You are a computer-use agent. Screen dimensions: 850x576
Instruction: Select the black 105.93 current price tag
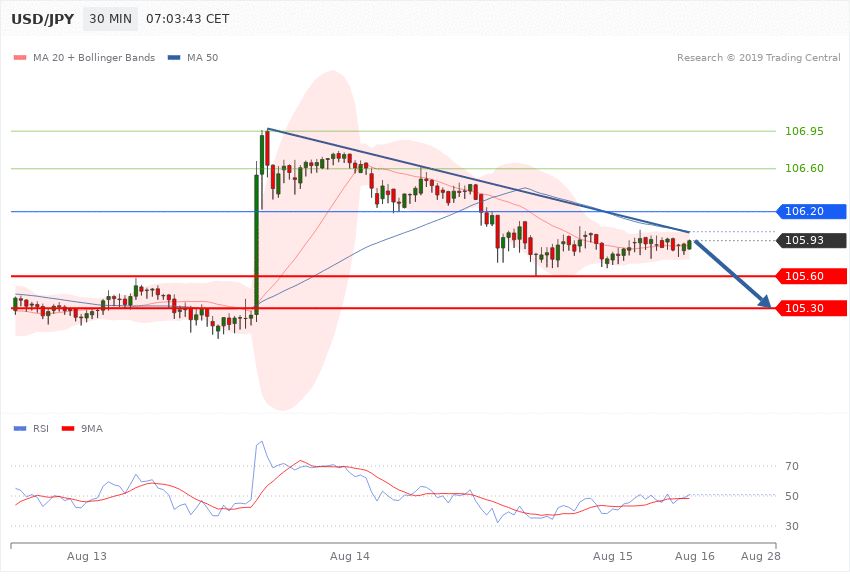point(811,240)
